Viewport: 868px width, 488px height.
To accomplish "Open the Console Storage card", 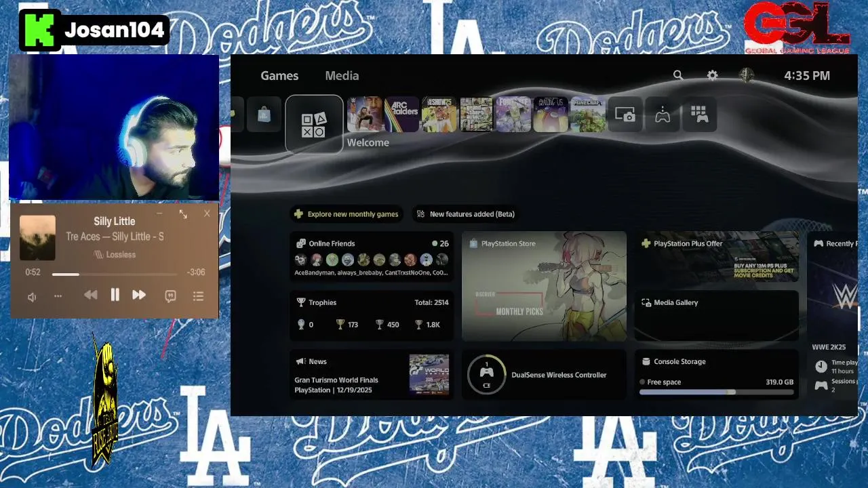I will (716, 375).
